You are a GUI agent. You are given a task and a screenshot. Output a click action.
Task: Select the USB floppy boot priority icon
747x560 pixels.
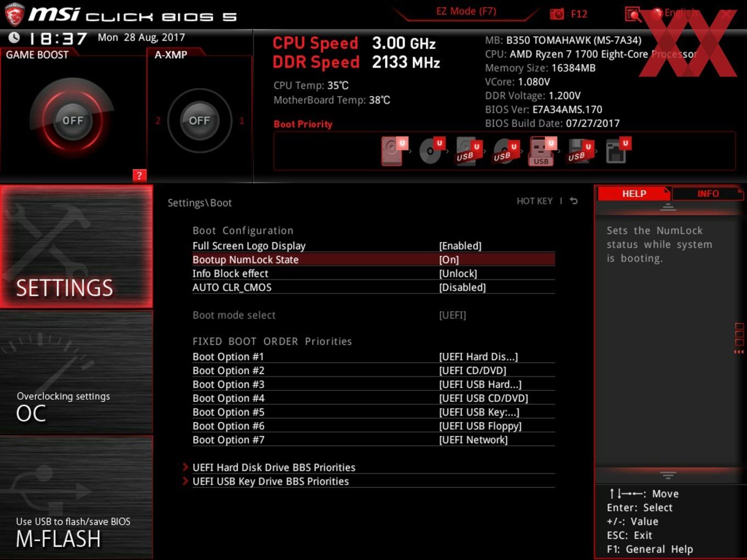(579, 152)
